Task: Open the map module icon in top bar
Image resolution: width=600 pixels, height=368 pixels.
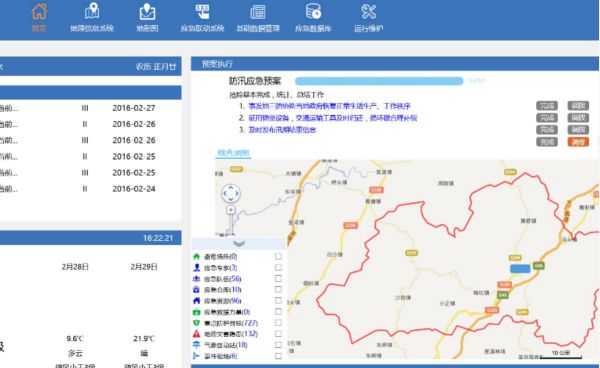Action: pos(147,11)
